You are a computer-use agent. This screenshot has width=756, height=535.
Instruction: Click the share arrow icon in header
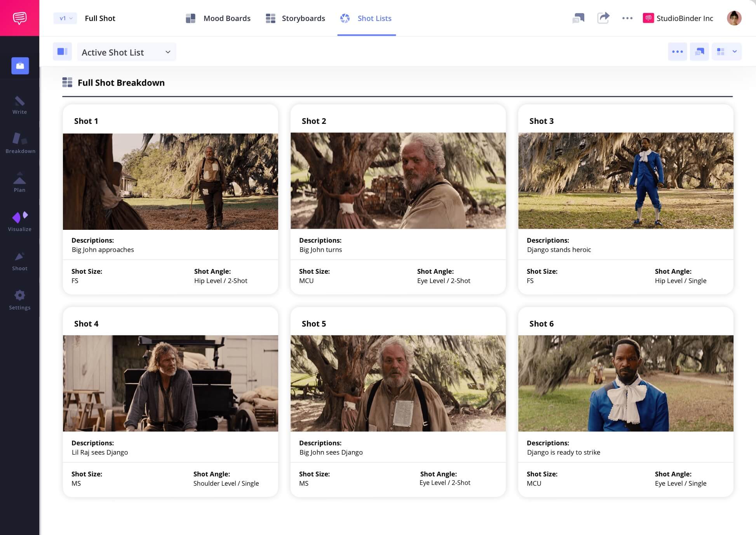[603, 18]
